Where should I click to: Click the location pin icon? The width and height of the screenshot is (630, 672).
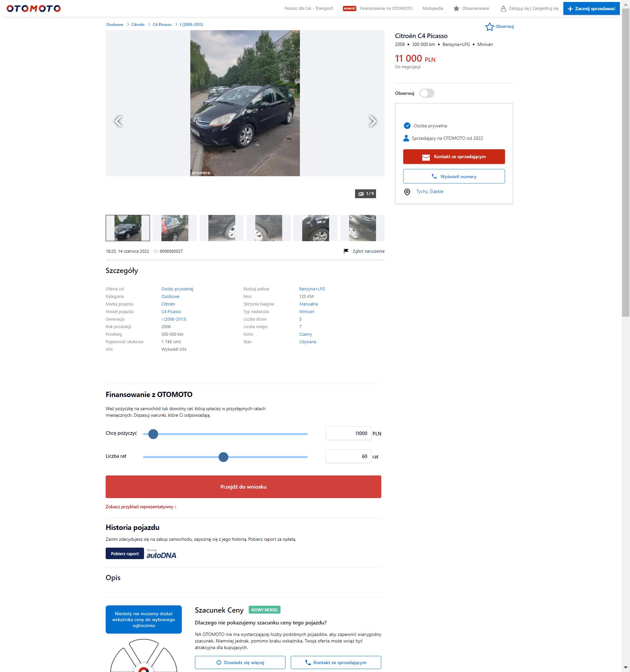[x=407, y=192]
